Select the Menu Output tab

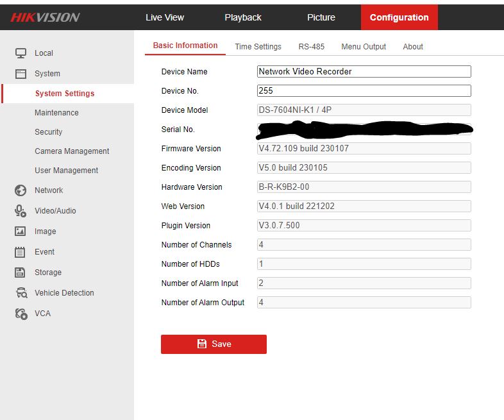tap(364, 47)
